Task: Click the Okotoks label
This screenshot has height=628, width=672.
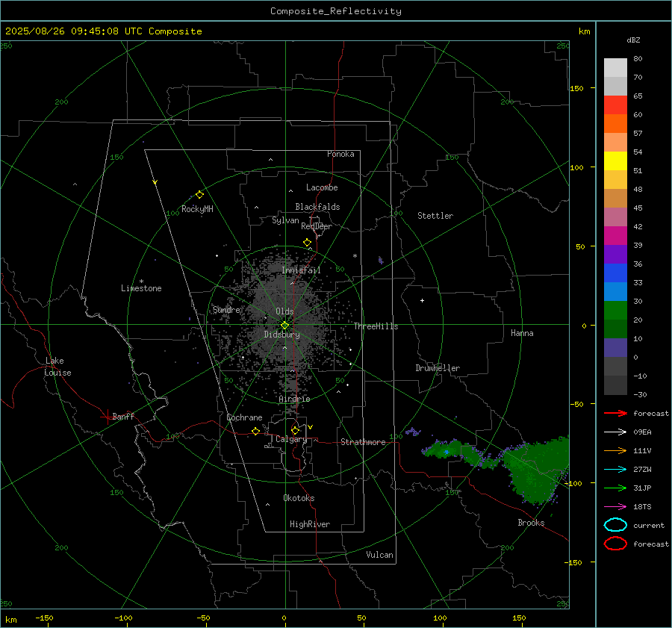Action: pyautogui.click(x=299, y=498)
